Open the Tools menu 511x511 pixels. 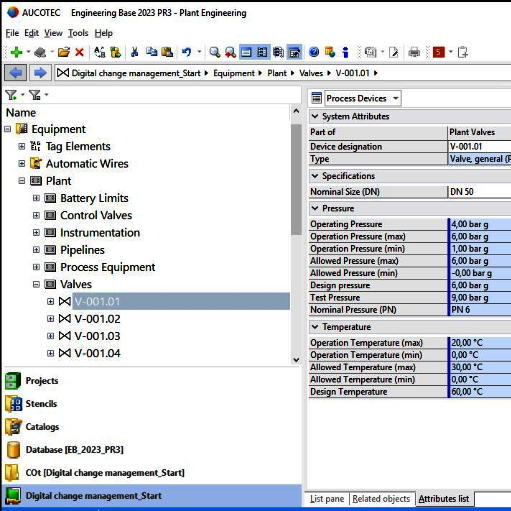78,33
